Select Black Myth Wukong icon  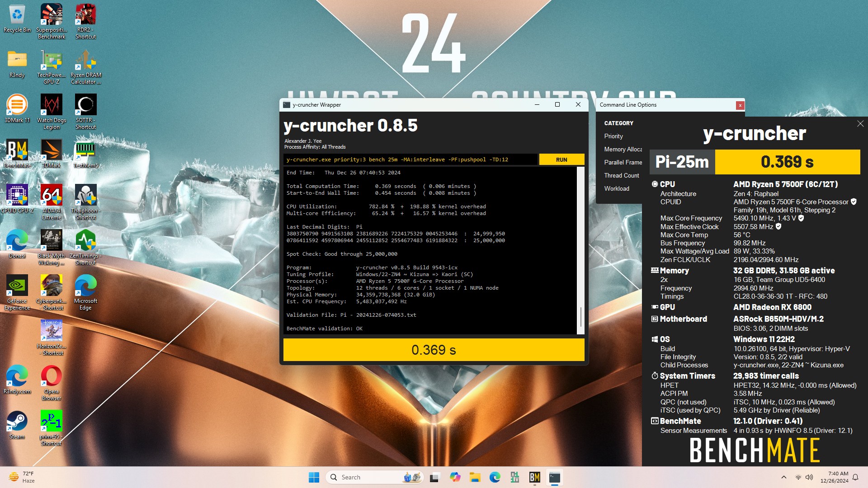(52, 247)
